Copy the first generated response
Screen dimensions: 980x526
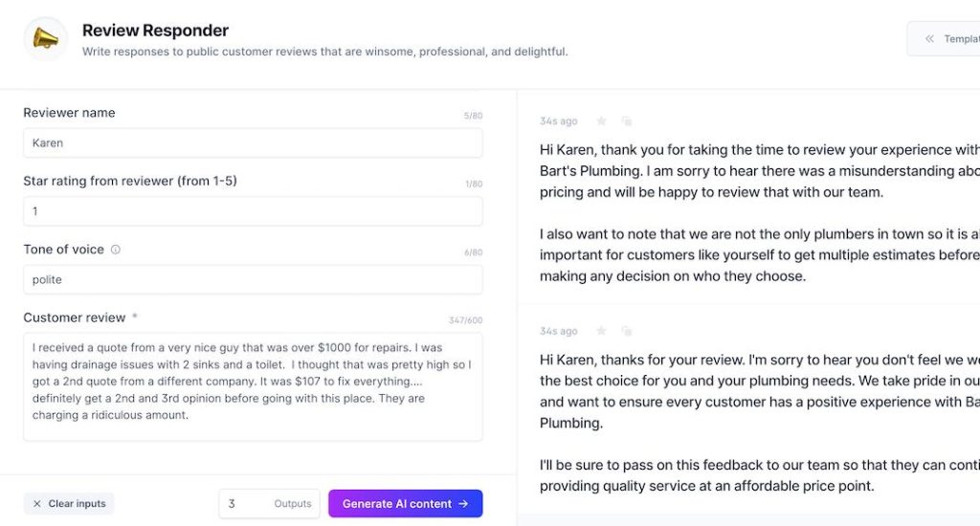pyautogui.click(x=627, y=121)
